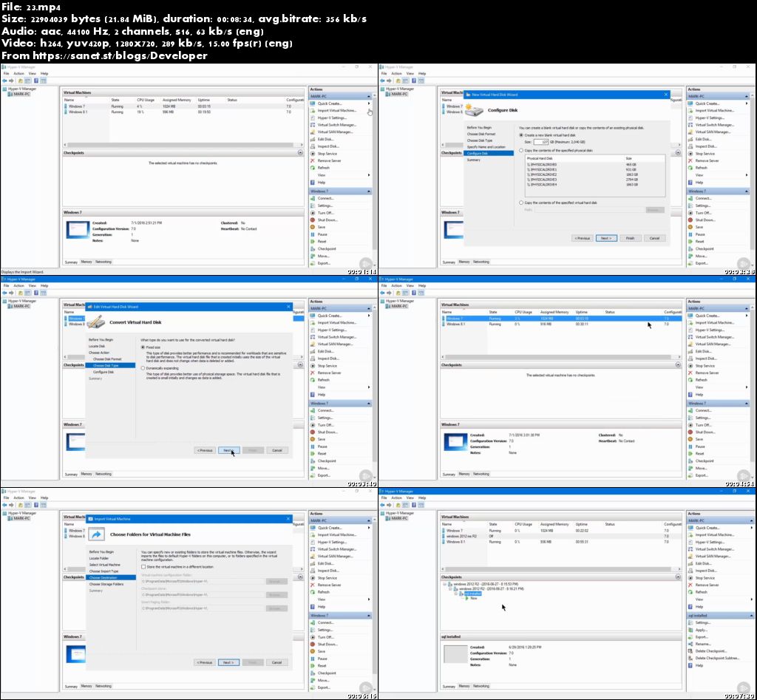Click Actions pane vertical scrollbar in first frame
Image resolution: width=757 pixels, height=700 pixels.
[x=374, y=179]
